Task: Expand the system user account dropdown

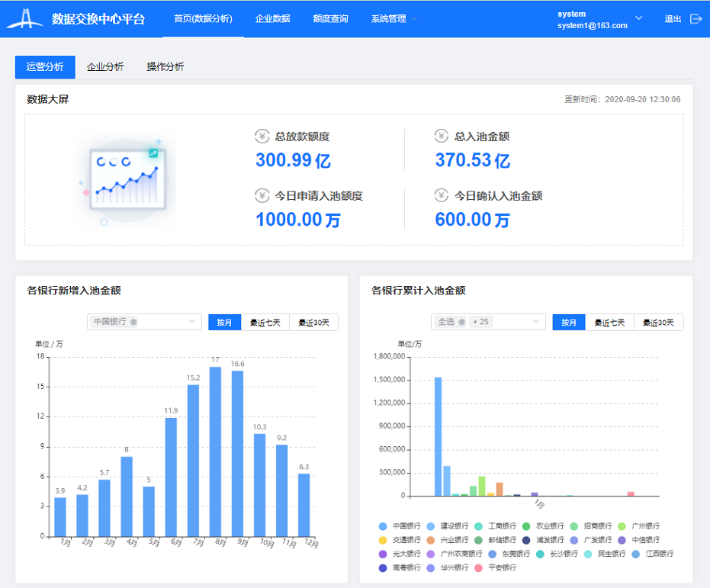Action: (x=639, y=18)
